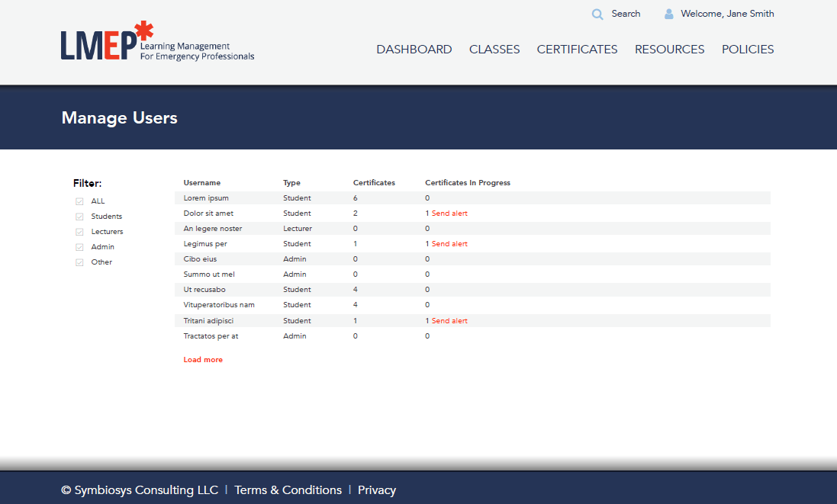Open the DASHBOARD menu
837x504 pixels.
414,50
